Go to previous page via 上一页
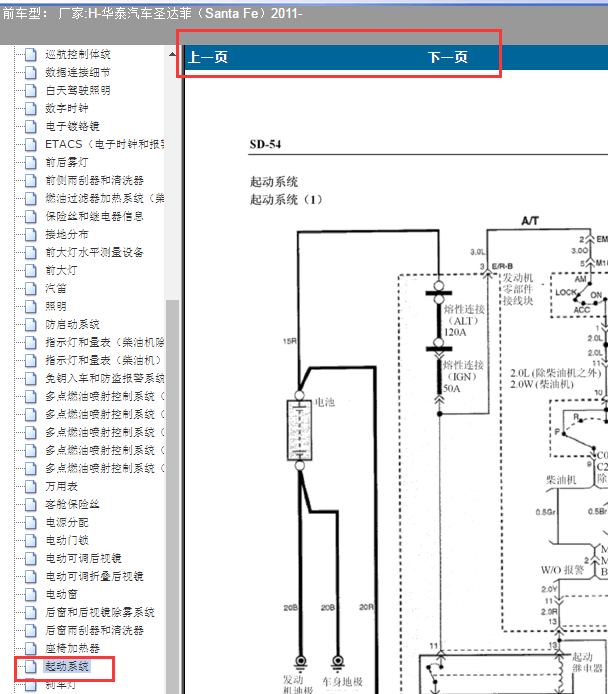This screenshot has height=694, width=608. coord(208,57)
